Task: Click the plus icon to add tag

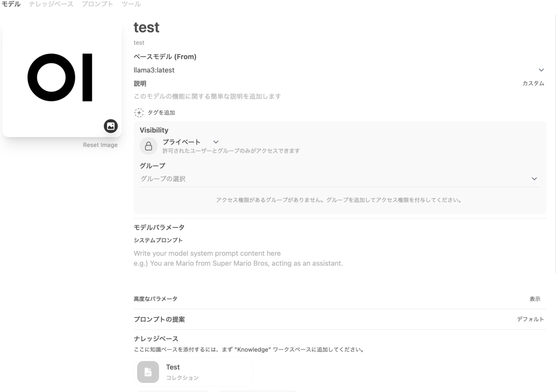Action: 139,113
